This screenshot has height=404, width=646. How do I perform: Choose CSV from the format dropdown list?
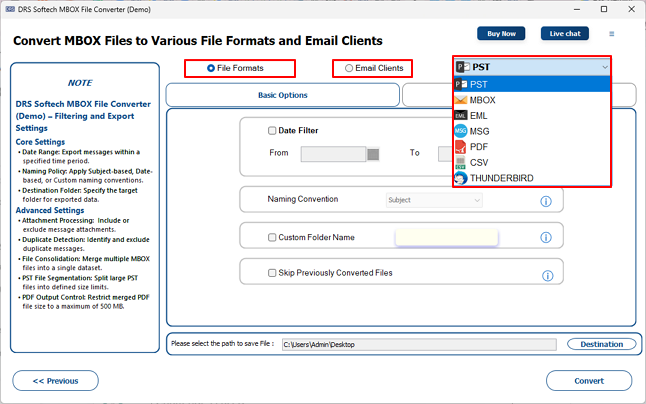point(531,163)
